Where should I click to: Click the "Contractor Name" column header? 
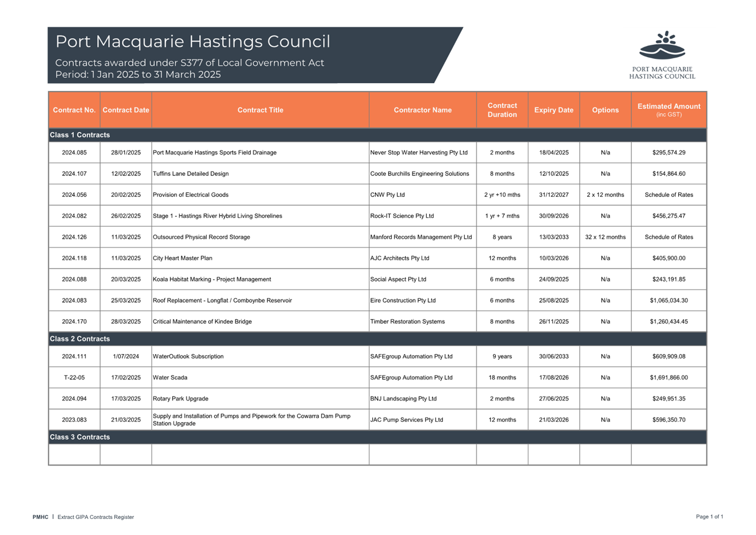click(x=422, y=110)
